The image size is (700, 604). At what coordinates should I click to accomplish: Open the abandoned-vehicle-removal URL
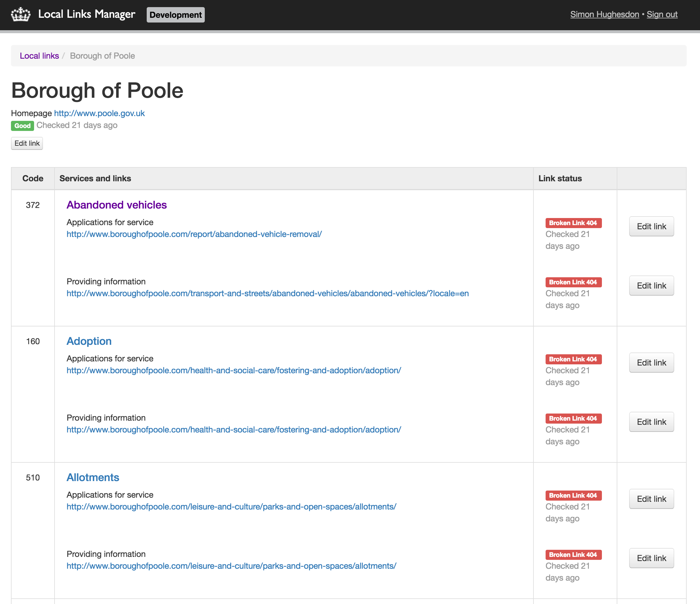(x=194, y=234)
